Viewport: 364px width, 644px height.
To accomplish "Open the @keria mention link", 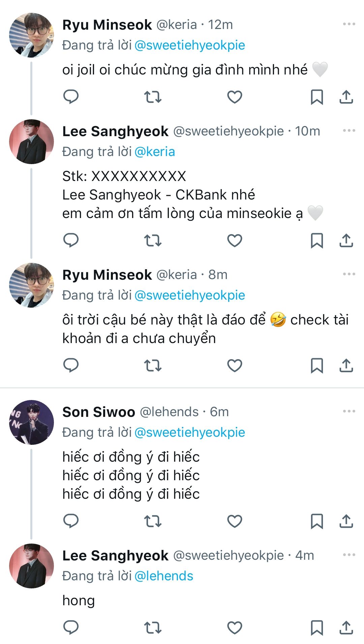I will 155,152.
